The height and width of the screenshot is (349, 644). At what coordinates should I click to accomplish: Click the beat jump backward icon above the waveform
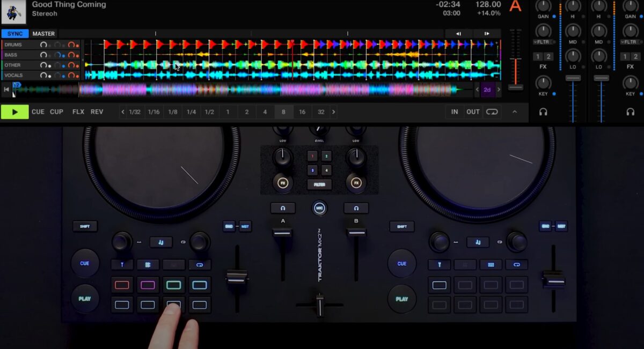click(458, 34)
